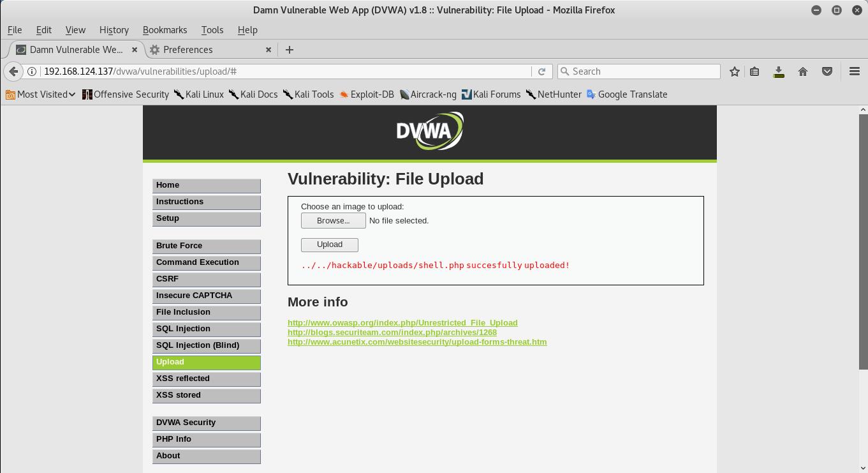This screenshot has height=473, width=868.
Task: Open the downloads arrow icon
Action: 779,71
